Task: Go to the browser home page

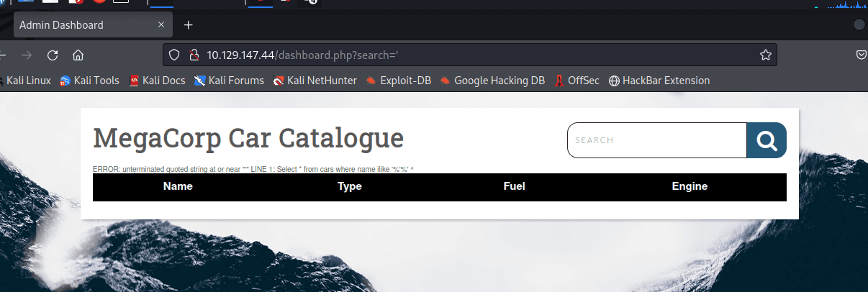Action: 78,55
